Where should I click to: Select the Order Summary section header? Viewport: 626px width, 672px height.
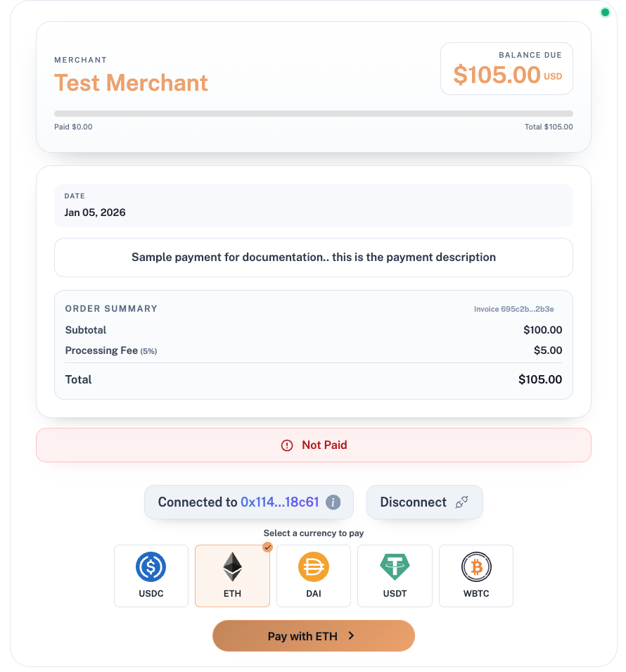click(110, 309)
